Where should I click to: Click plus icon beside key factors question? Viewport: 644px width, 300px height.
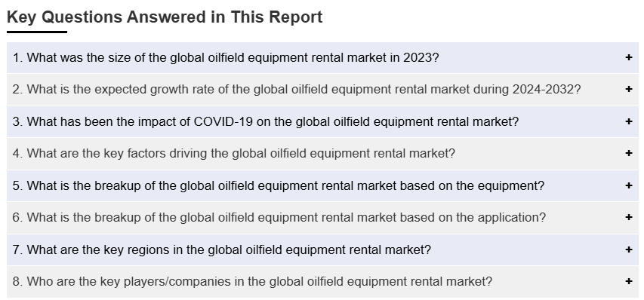point(628,153)
